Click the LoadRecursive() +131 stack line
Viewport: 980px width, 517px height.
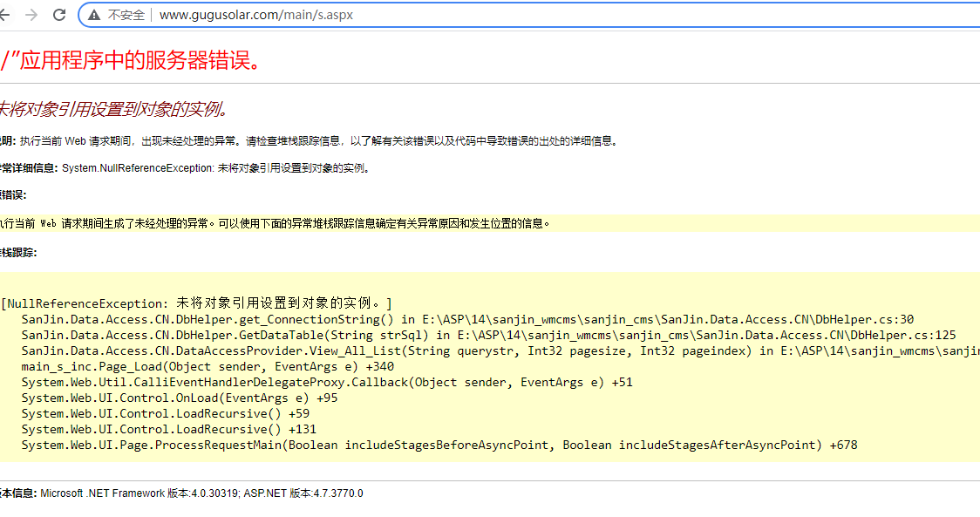pos(169,429)
